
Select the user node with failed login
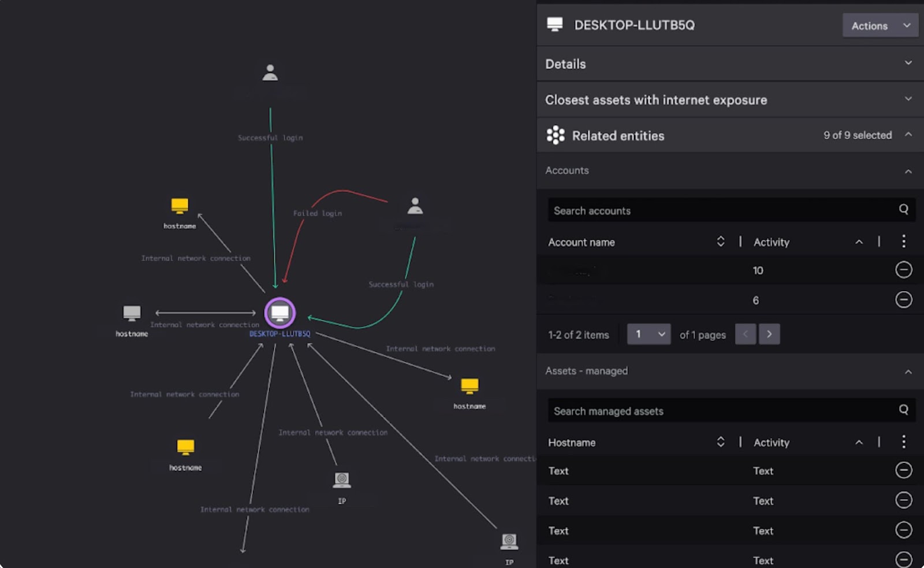[415, 206]
